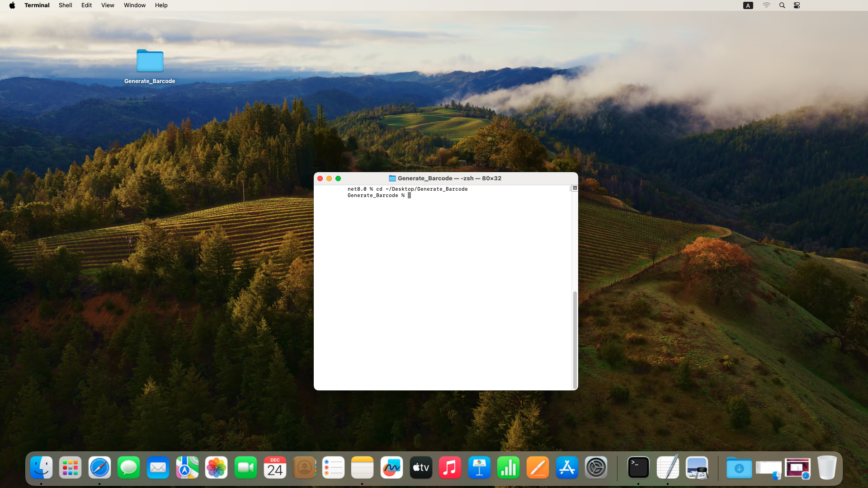Click the Wi-Fi status icon

[x=766, y=5]
